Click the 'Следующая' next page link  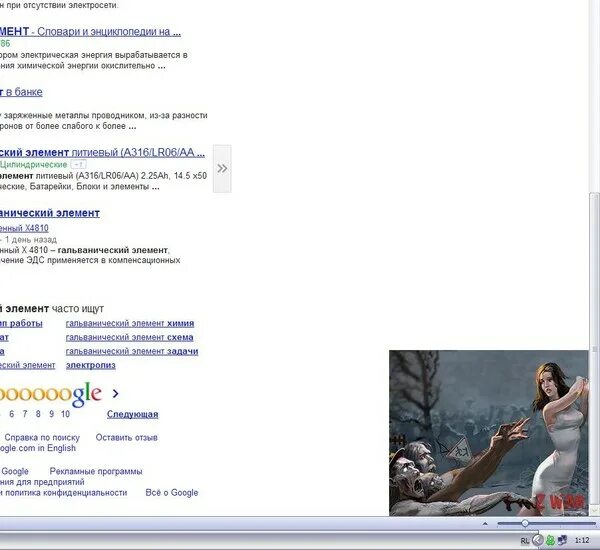[x=132, y=414]
